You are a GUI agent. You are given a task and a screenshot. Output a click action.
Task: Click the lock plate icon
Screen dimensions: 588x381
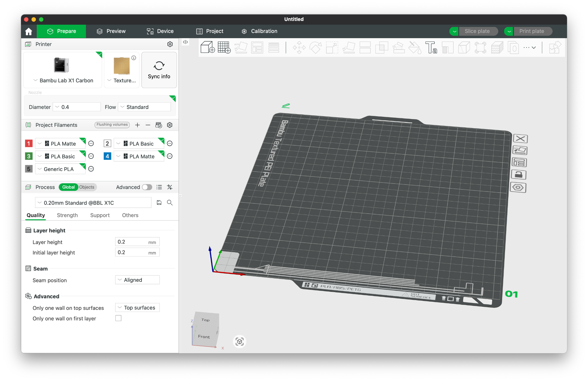click(x=519, y=175)
